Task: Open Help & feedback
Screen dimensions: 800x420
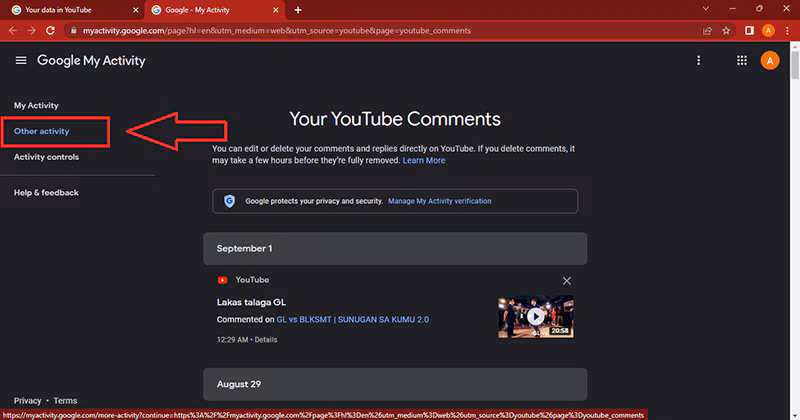Action: click(46, 192)
